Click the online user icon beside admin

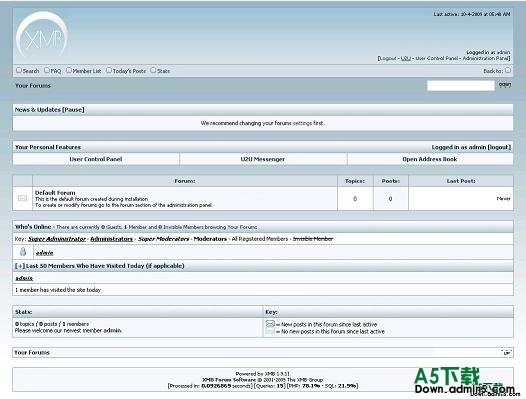point(23,252)
